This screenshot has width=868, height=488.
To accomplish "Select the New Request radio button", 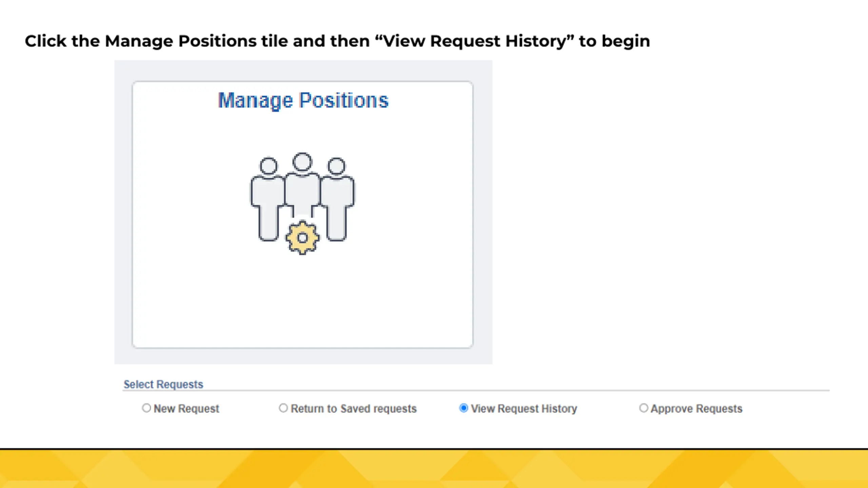I will pos(146,408).
